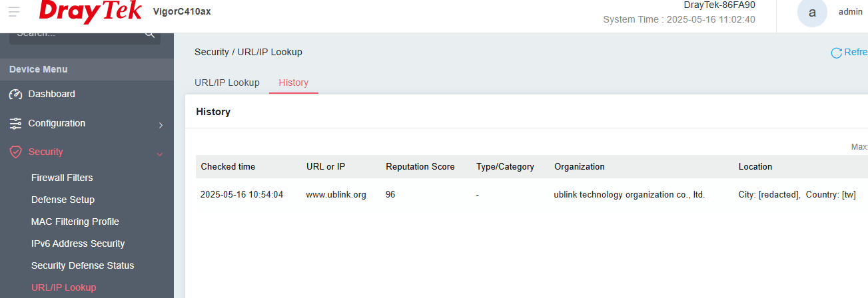
Task: Click the Refresh circular arrow icon
Action: pos(837,53)
